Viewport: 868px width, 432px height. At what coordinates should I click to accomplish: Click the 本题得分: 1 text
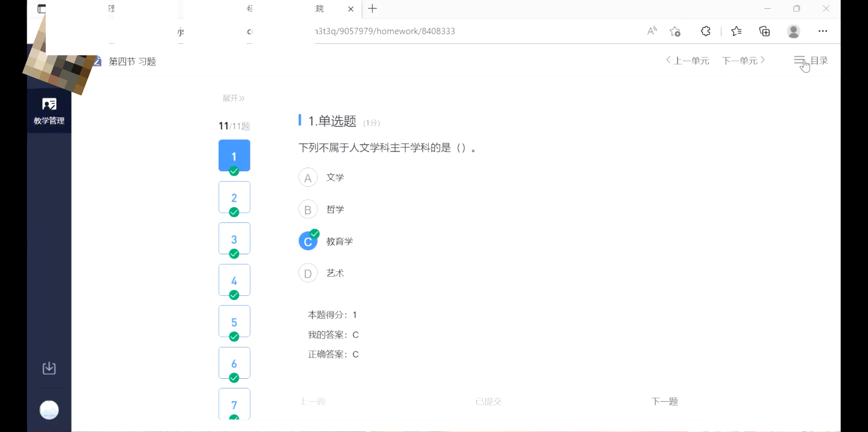pyautogui.click(x=332, y=315)
